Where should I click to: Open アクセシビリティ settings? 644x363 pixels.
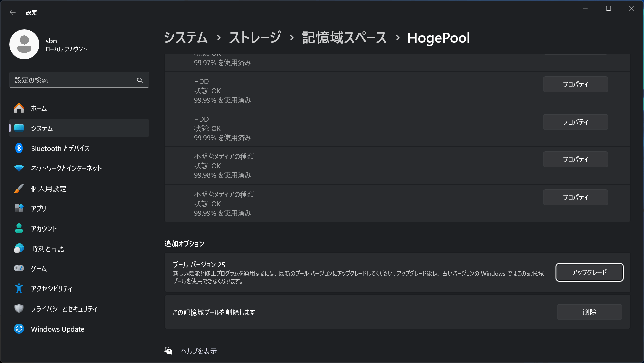tap(52, 288)
